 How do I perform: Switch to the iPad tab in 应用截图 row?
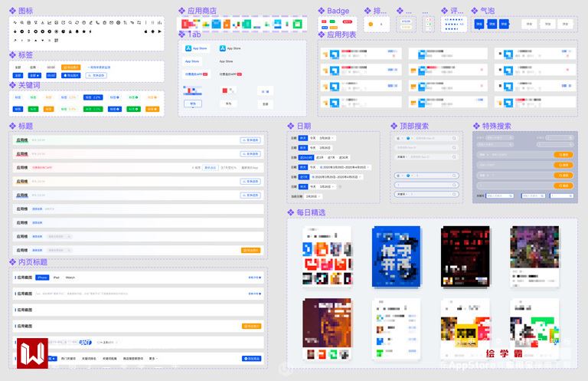[x=56, y=278]
